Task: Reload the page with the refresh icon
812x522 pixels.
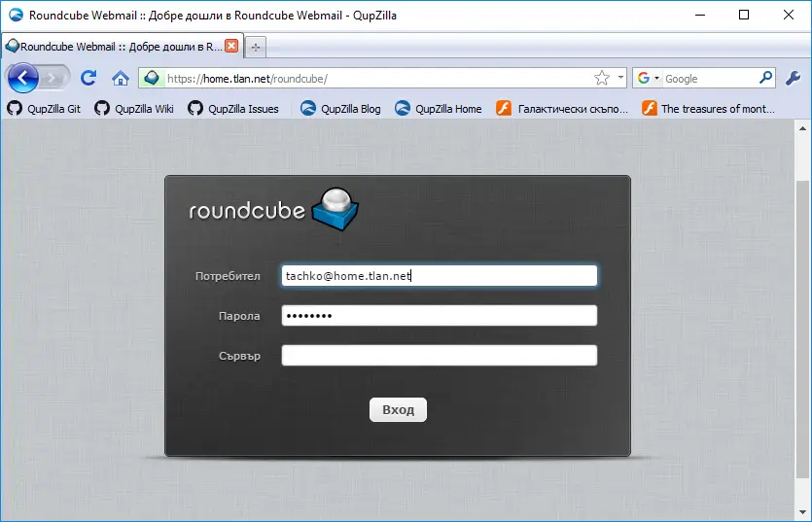Action: (88, 78)
